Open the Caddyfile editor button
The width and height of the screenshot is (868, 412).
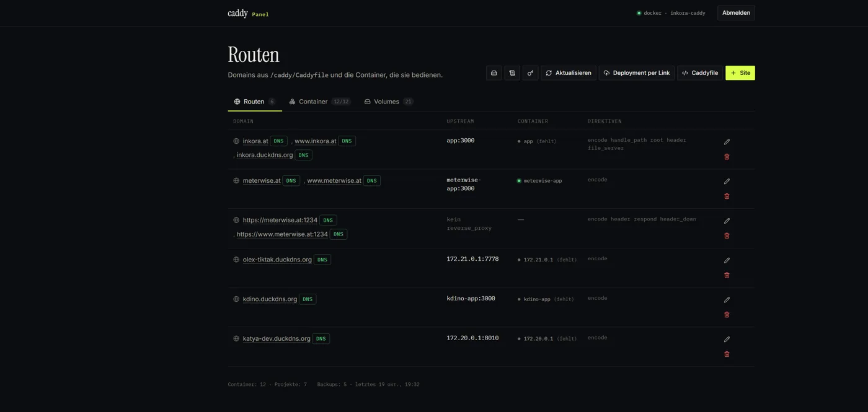pos(700,73)
